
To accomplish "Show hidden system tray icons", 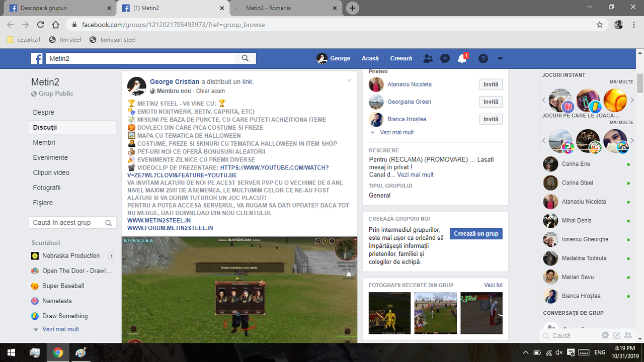I will pyautogui.click(x=526, y=352).
